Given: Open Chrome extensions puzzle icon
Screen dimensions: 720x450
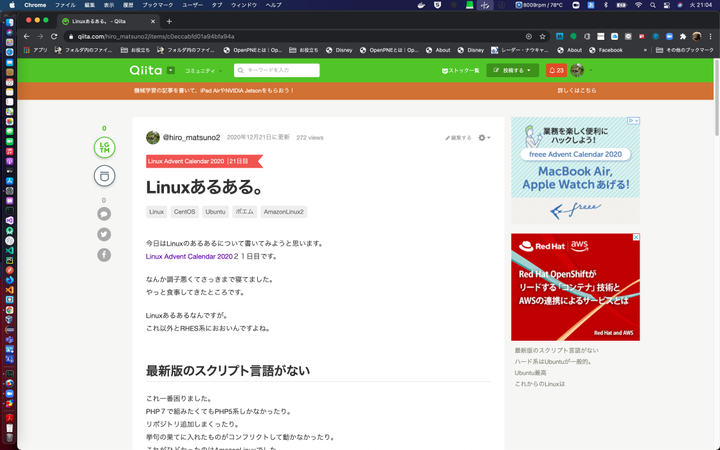Looking at the screenshot, I should click(683, 36).
